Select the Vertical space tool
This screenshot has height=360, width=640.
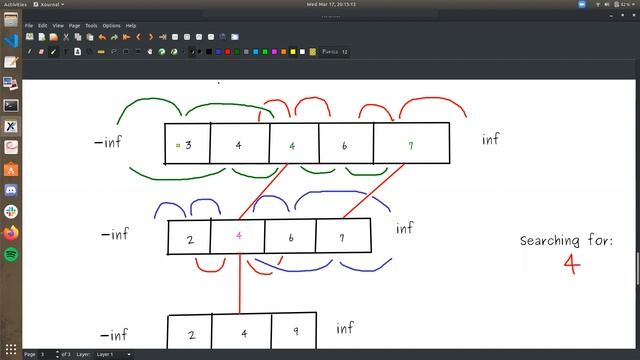pos(138,52)
